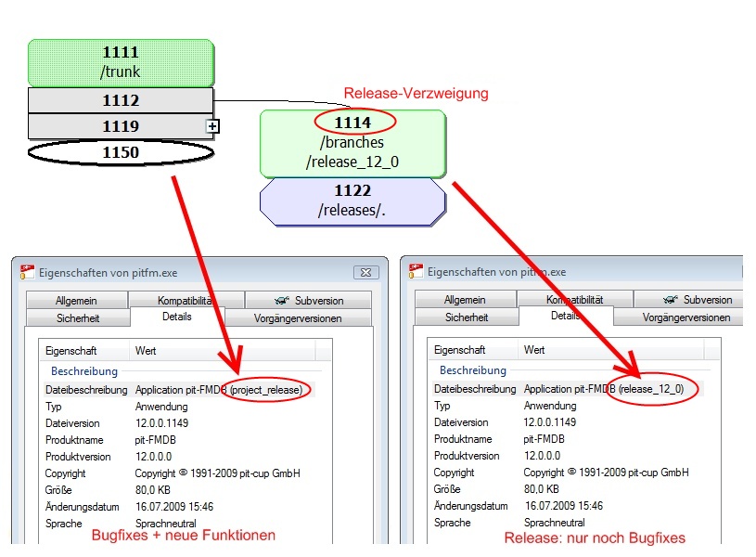Select Sprache row in right dialog
756x557 pixels.
click(x=567, y=523)
